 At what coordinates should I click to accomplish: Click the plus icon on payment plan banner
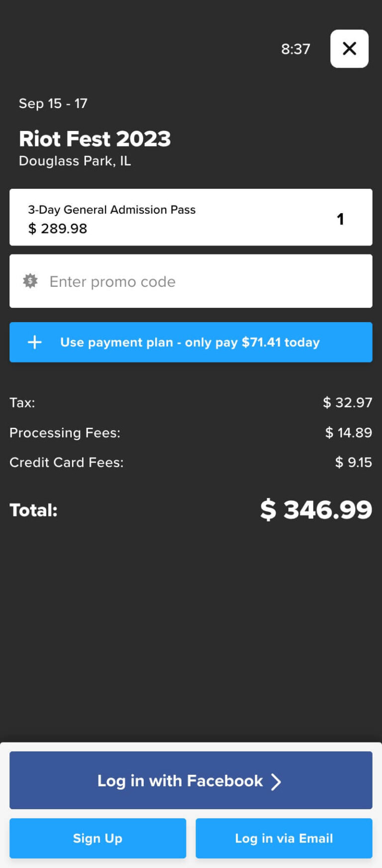pyautogui.click(x=34, y=342)
